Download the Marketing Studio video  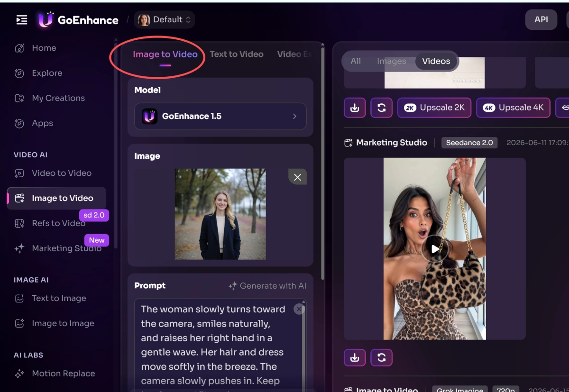[x=355, y=358]
